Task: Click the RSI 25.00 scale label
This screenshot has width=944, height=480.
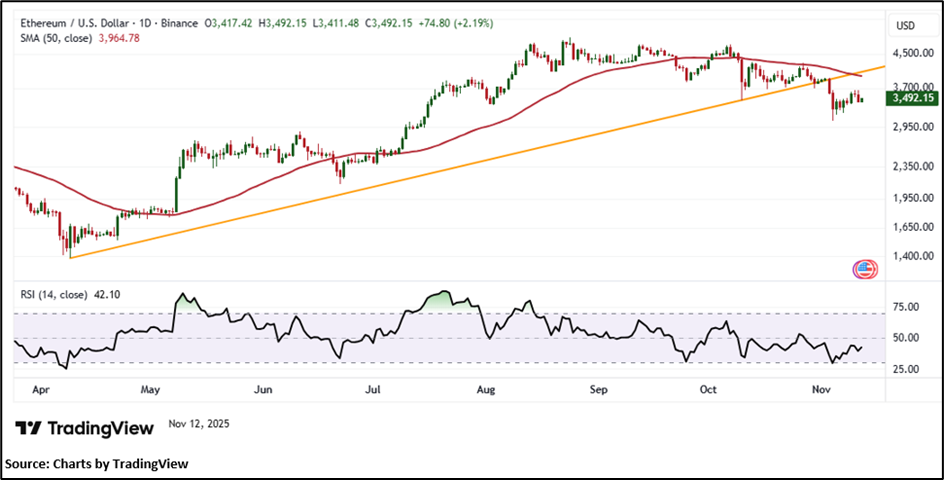Action: [905, 370]
